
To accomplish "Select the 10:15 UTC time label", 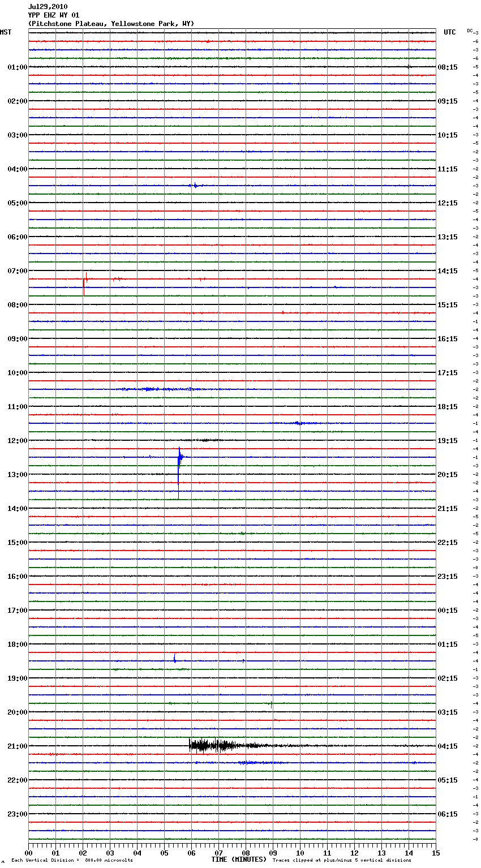I will 448,135.
